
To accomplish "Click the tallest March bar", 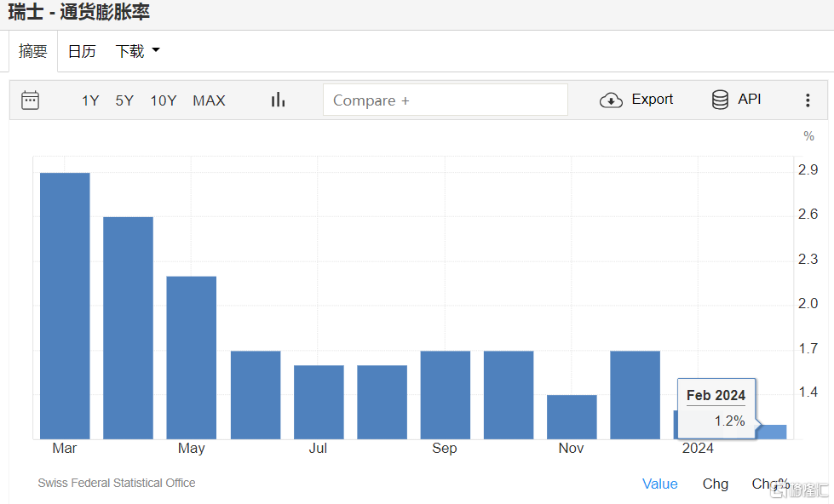I will [65, 306].
